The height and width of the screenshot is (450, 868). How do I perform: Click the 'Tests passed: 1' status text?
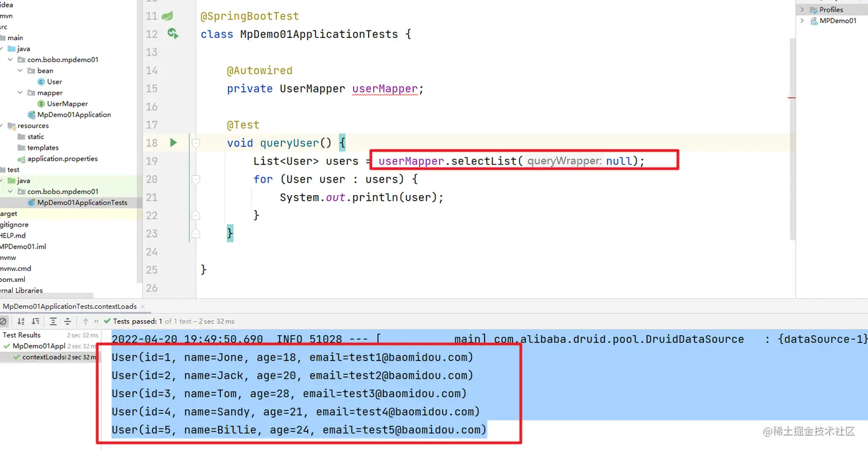(138, 321)
